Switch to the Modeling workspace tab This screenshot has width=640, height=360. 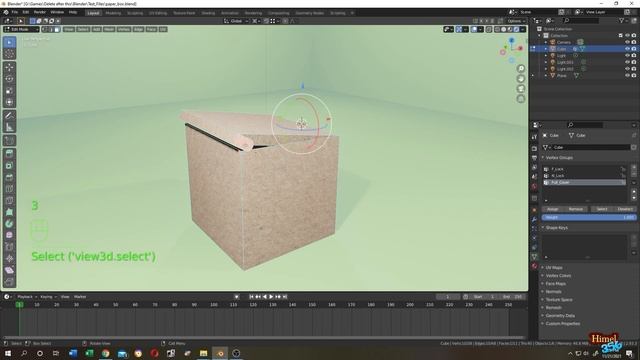click(x=113, y=13)
